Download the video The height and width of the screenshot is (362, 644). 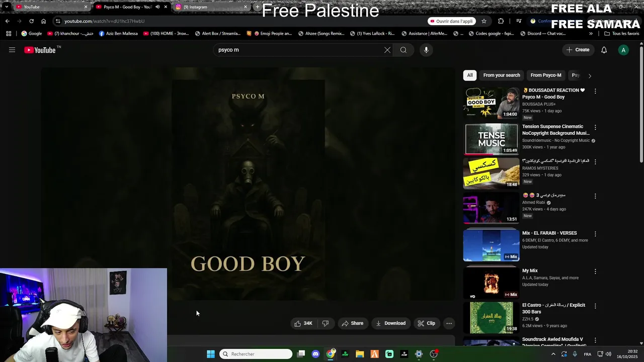[390, 323]
